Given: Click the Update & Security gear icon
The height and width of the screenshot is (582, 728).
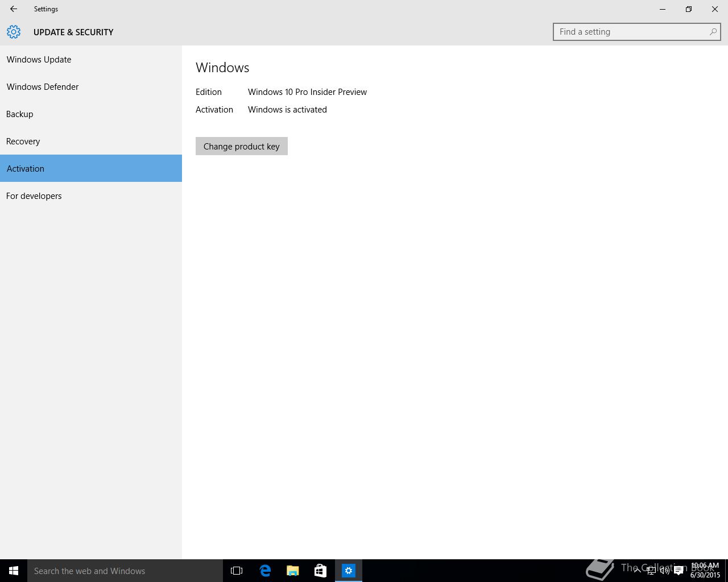Looking at the screenshot, I should click(14, 32).
